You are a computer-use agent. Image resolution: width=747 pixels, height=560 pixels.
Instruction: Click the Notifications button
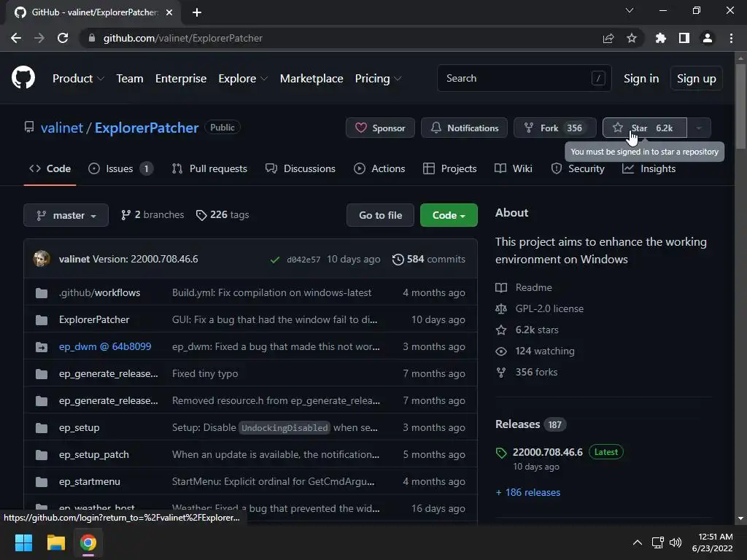coord(464,128)
